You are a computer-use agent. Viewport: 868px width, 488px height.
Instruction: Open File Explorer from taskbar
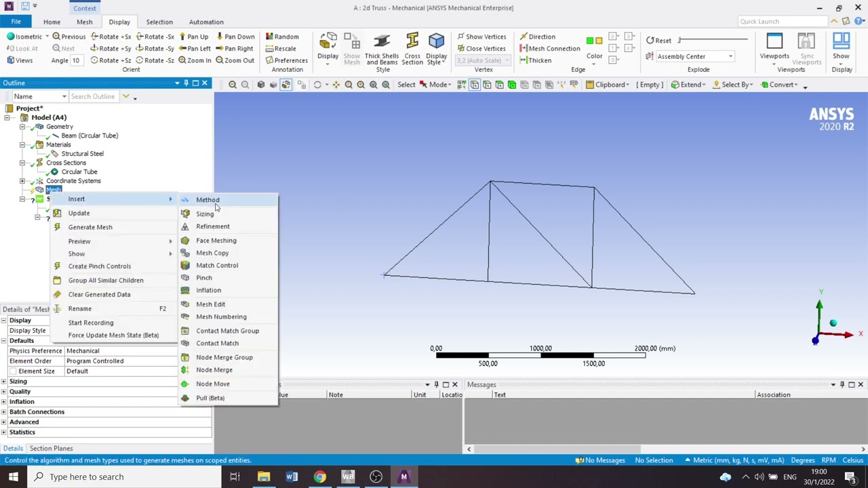[x=264, y=476]
